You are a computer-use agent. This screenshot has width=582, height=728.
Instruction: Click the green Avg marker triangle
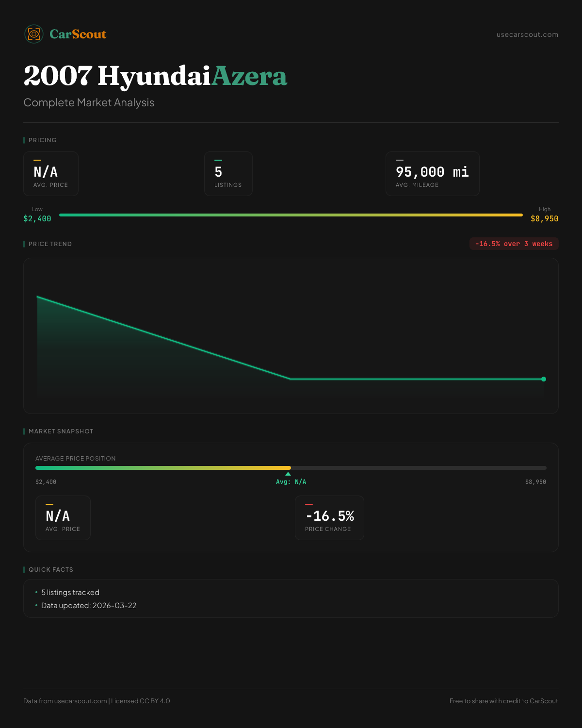click(x=288, y=474)
